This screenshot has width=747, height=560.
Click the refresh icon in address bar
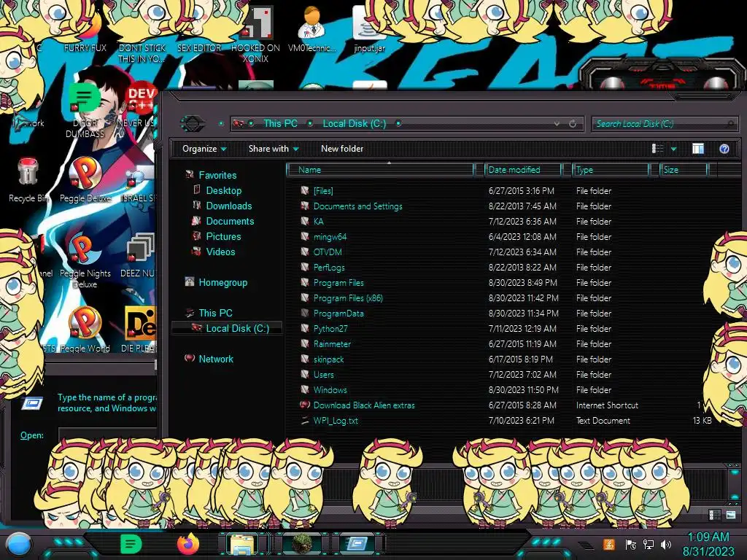573,124
